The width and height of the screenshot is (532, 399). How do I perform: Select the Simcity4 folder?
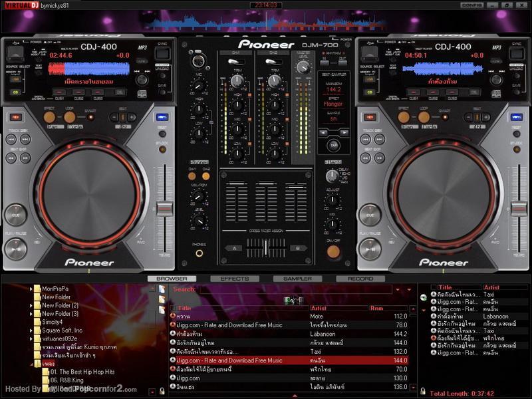click(53, 322)
